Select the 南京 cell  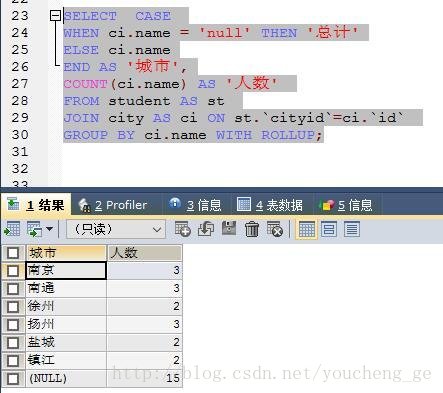(66, 270)
